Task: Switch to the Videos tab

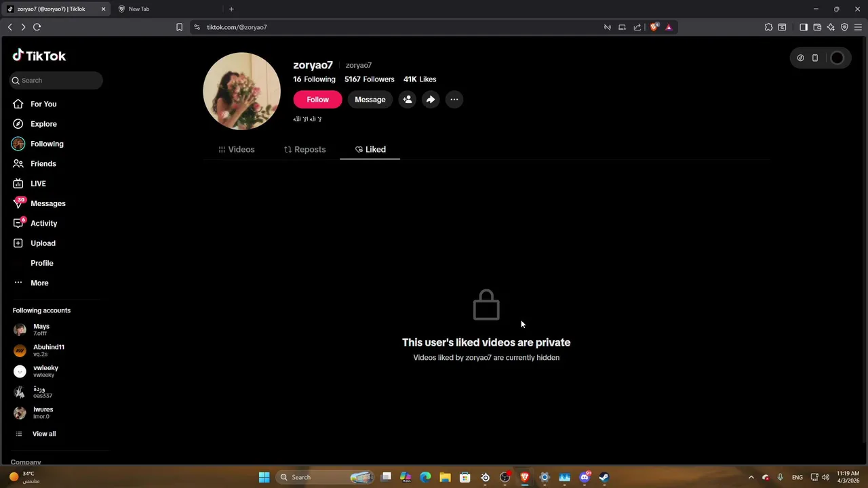Action: pos(236,149)
